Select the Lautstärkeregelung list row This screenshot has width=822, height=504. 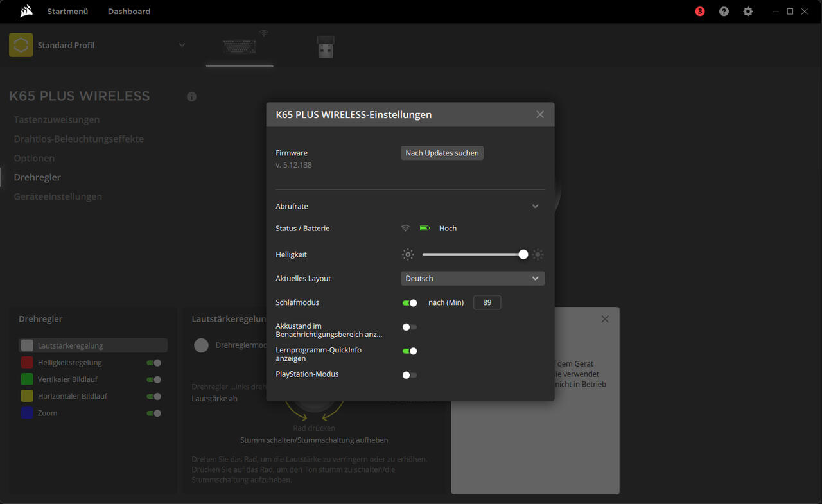tap(93, 345)
